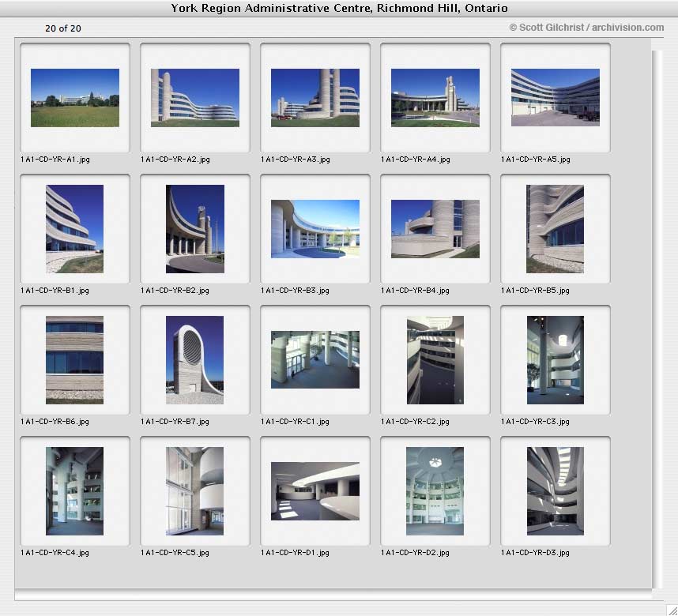Select the 1A1-CD-YR-D1.jpg thumbnail
Viewport: 678px width, 616px height.
click(315, 491)
